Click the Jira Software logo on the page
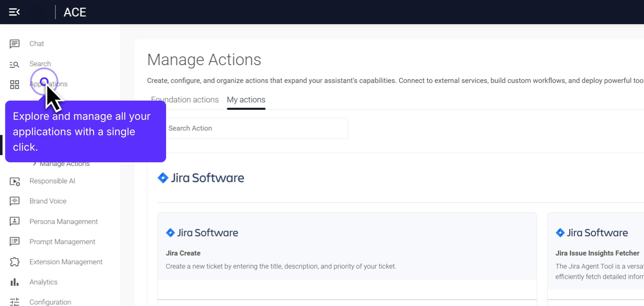This screenshot has width=644, height=306. click(201, 178)
